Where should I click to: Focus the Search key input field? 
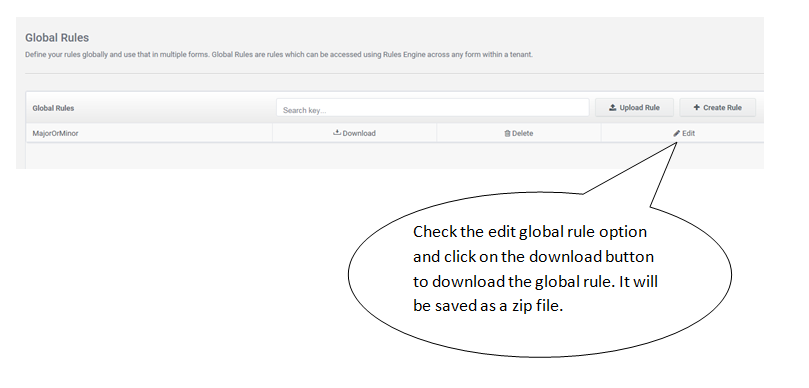pyautogui.click(x=432, y=108)
